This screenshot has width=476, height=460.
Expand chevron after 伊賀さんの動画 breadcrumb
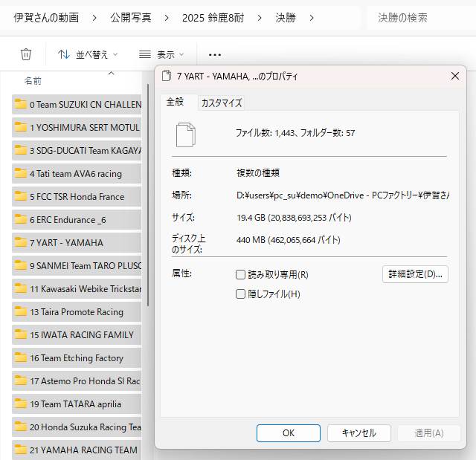pyautogui.click(x=94, y=18)
